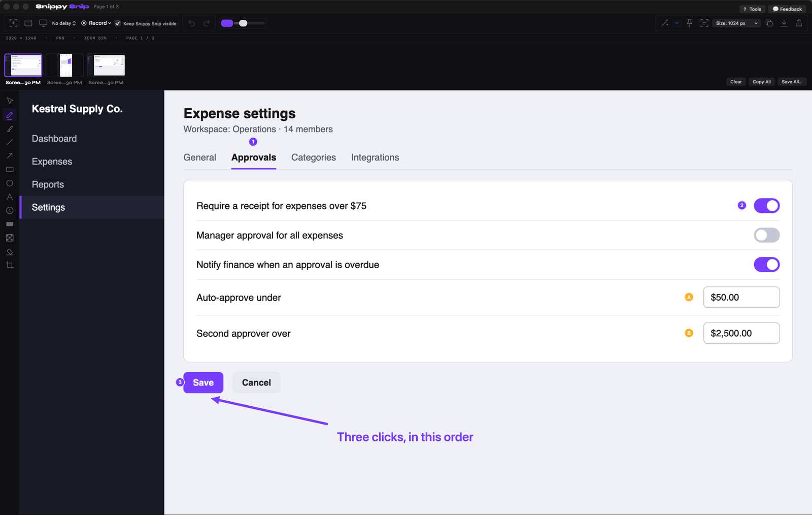Select the crop tool
The image size is (812, 515).
[x=10, y=265]
